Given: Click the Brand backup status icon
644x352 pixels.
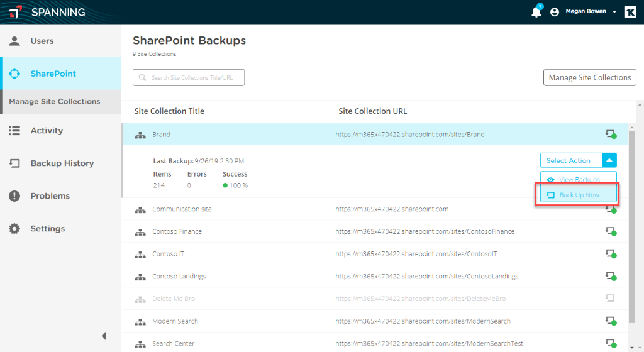Looking at the screenshot, I should (611, 134).
